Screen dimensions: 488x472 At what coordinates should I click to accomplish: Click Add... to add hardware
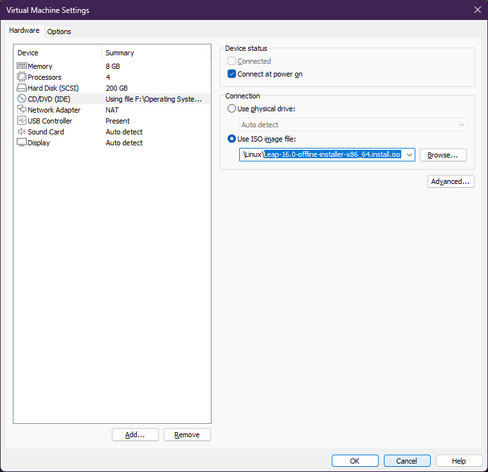[135, 435]
